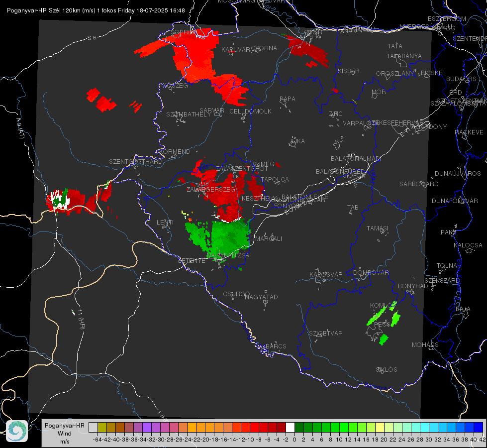This screenshot has height=448, width=487.
Task: Click the '-64' legend value
Action: (97, 440)
